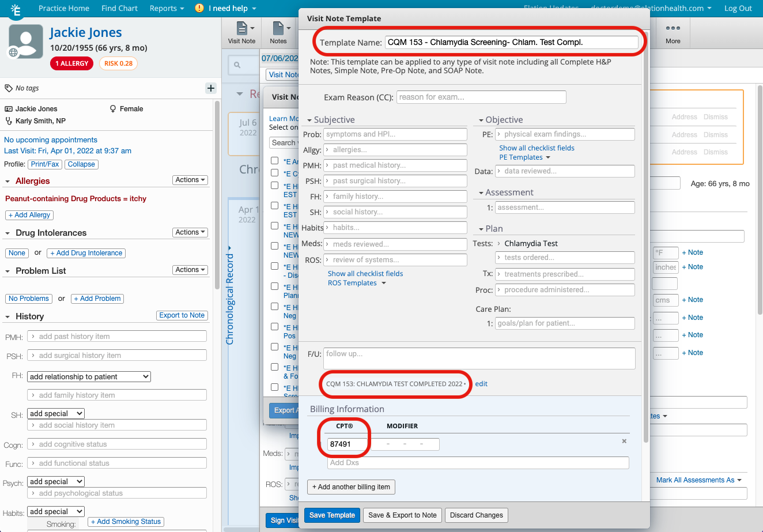Open I need help menu

[232, 8]
